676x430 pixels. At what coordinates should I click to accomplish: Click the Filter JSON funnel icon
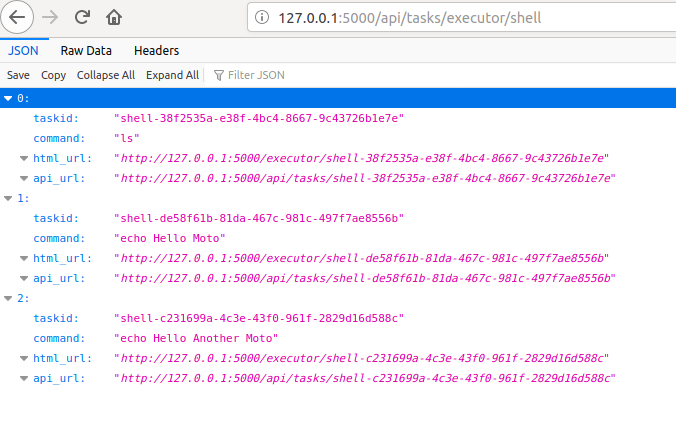pos(219,75)
